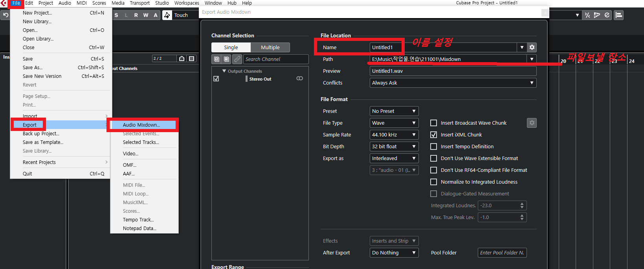Enable Insert Tempo Definition
644x269 pixels.
point(434,146)
